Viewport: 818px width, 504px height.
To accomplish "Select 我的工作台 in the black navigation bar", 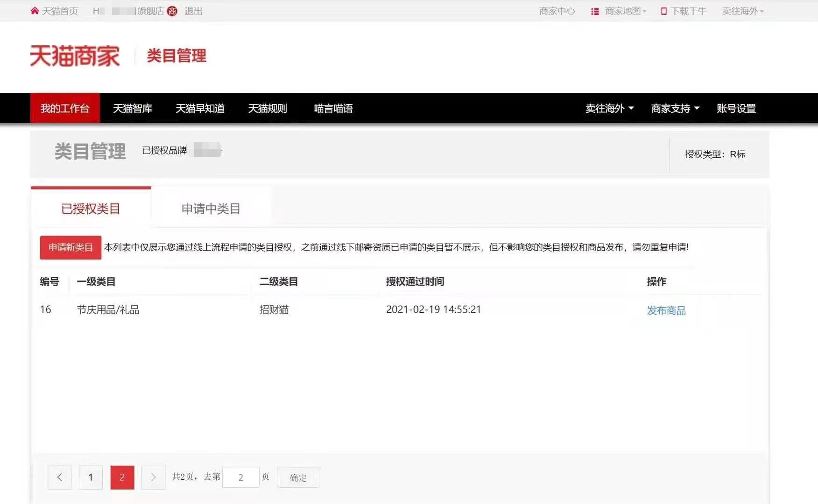I will (x=65, y=108).
